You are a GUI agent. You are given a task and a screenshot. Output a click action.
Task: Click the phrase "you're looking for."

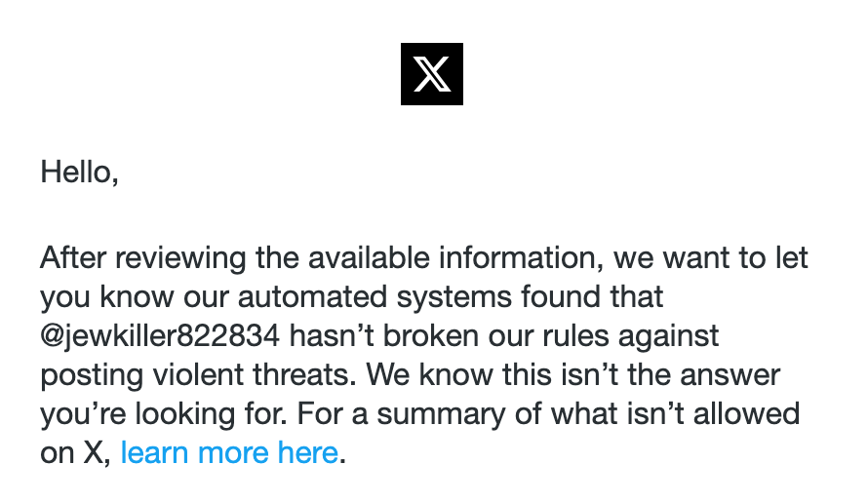point(164,414)
